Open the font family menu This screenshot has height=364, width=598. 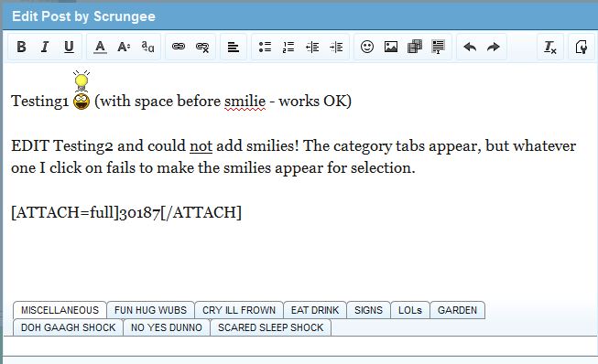[x=147, y=47]
